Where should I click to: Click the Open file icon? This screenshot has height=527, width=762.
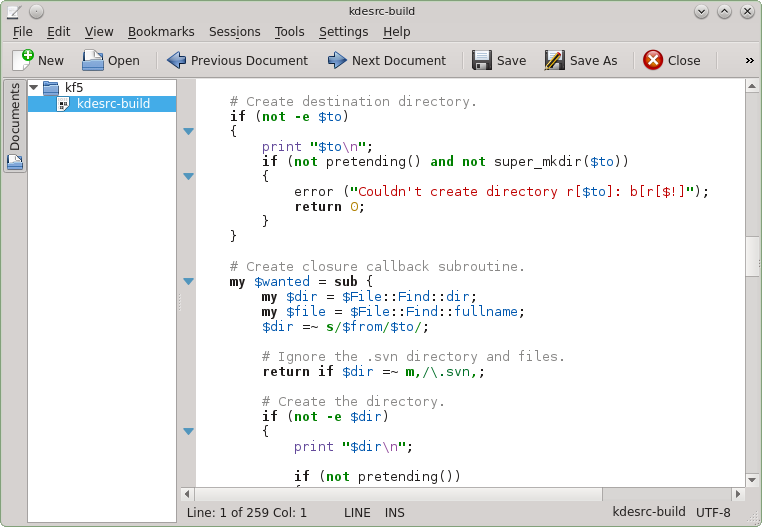92,60
